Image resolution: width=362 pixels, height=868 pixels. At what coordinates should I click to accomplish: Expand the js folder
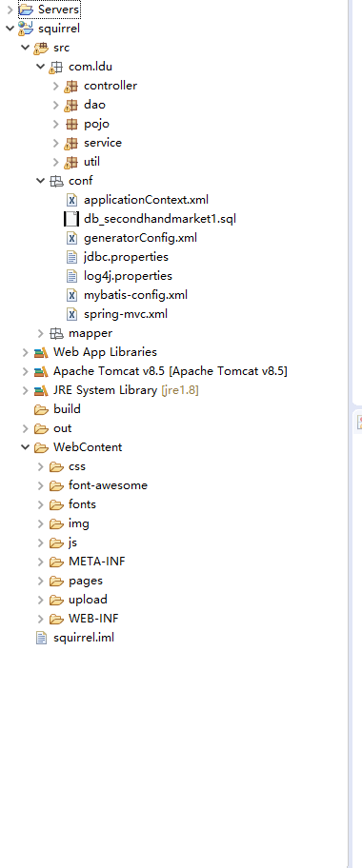coord(40,542)
